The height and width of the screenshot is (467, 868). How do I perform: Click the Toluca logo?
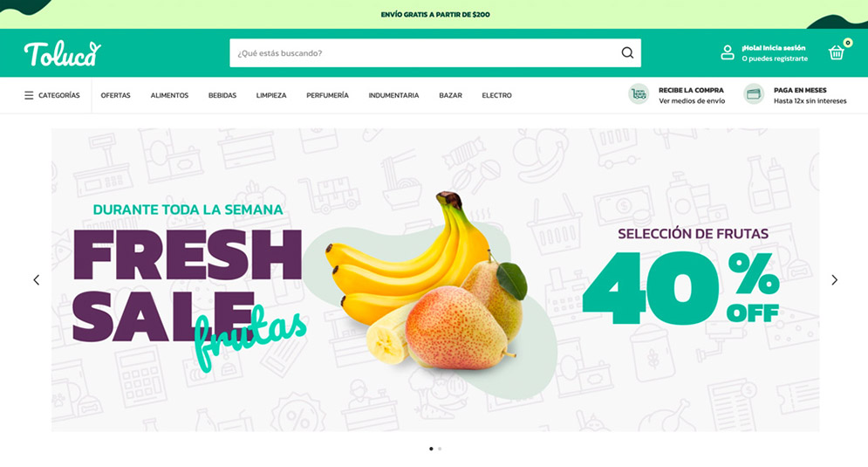(63, 53)
